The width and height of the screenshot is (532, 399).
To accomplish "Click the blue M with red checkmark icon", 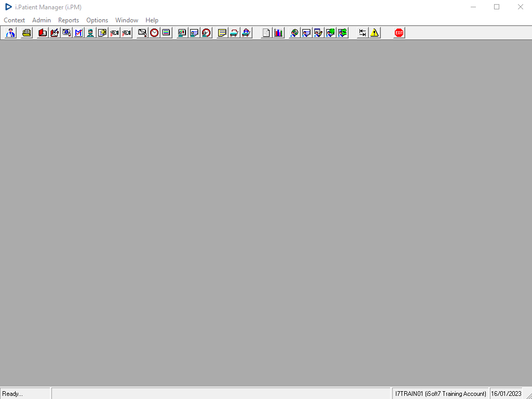I will coord(78,33).
